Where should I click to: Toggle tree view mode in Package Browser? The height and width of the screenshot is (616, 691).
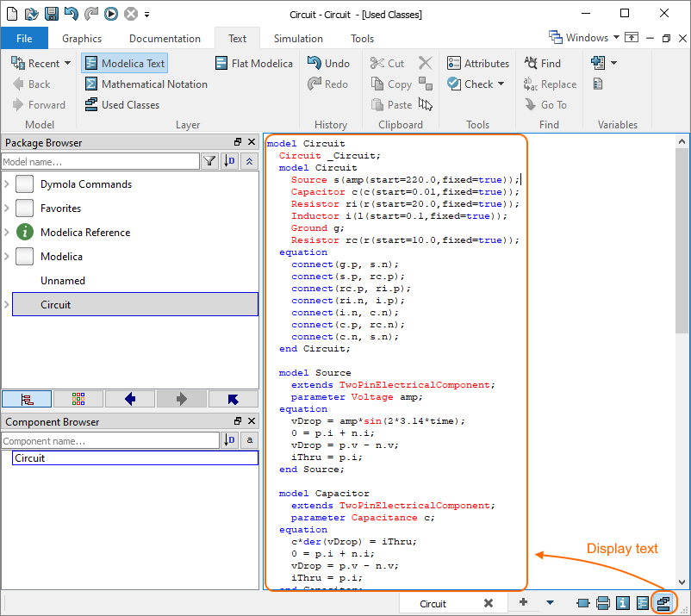coord(27,399)
